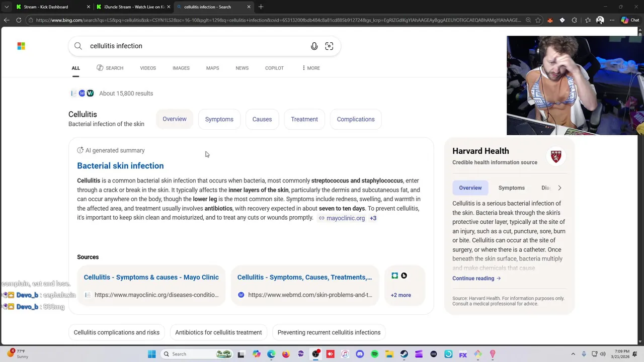
Task: Switch to the VIDEOS search tab
Action: click(x=148, y=68)
